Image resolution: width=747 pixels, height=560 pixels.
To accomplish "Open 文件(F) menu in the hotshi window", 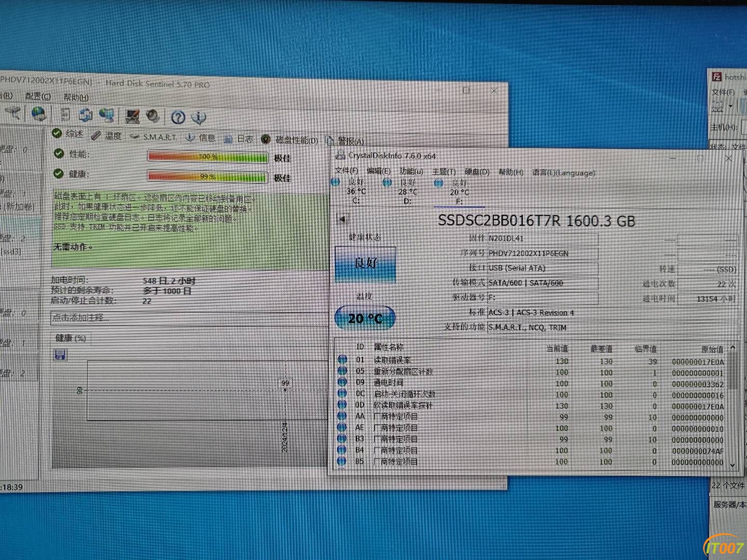I will point(723,92).
